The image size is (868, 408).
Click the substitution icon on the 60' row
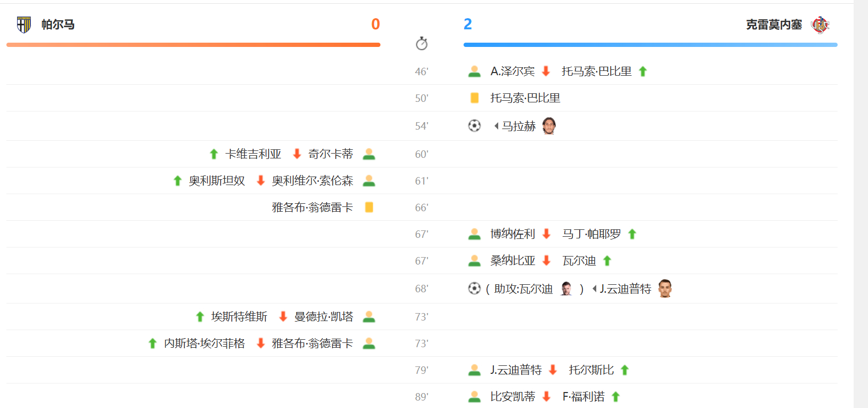(369, 154)
